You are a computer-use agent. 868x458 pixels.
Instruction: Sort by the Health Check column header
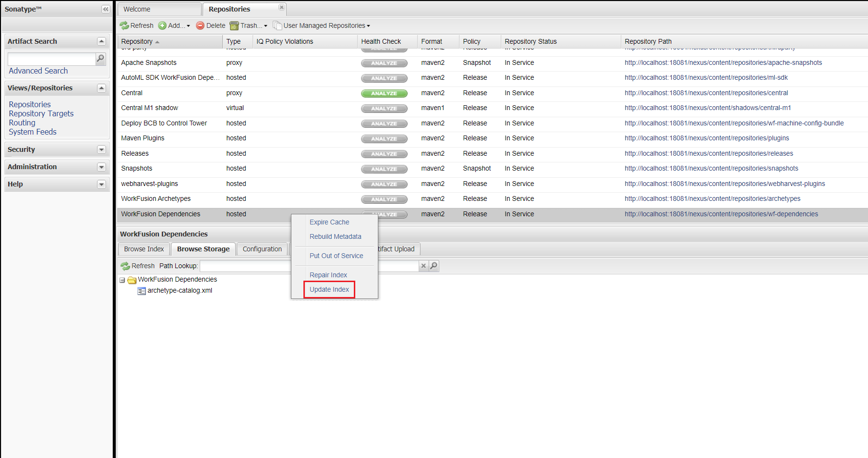click(x=387, y=41)
